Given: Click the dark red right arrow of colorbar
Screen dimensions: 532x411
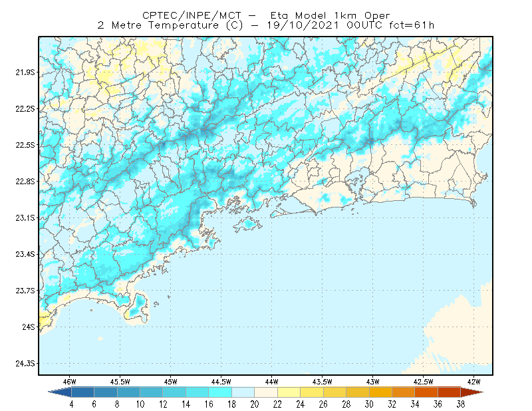Looking at the screenshot, I should [471, 392].
